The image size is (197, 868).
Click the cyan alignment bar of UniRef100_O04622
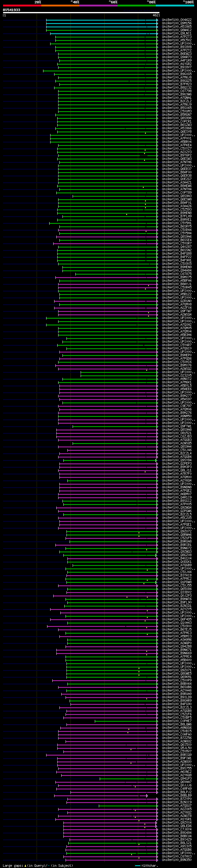[x=101, y=20]
